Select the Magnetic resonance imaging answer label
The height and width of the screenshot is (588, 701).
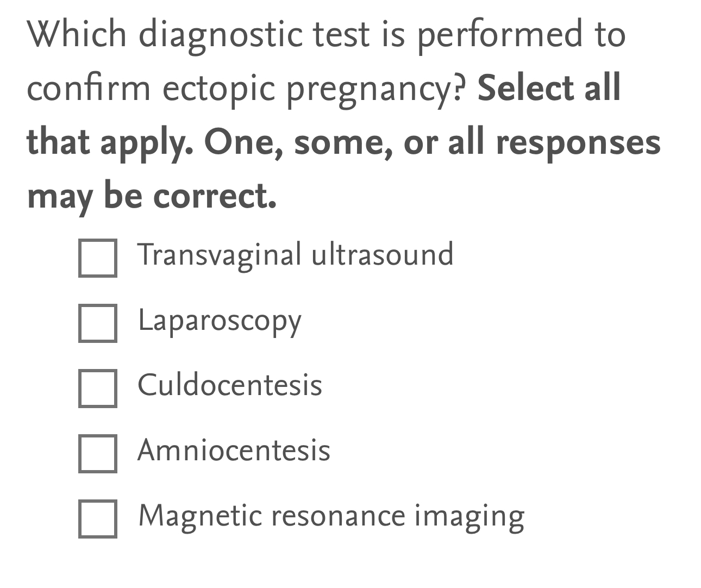[x=330, y=517]
